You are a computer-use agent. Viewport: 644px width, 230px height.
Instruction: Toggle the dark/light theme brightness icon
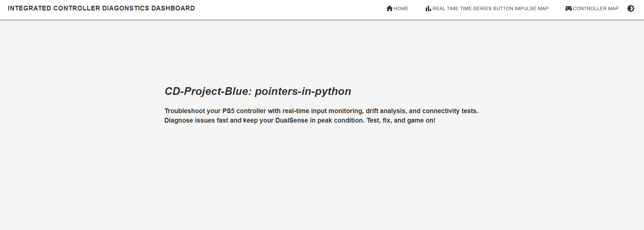[630, 8]
